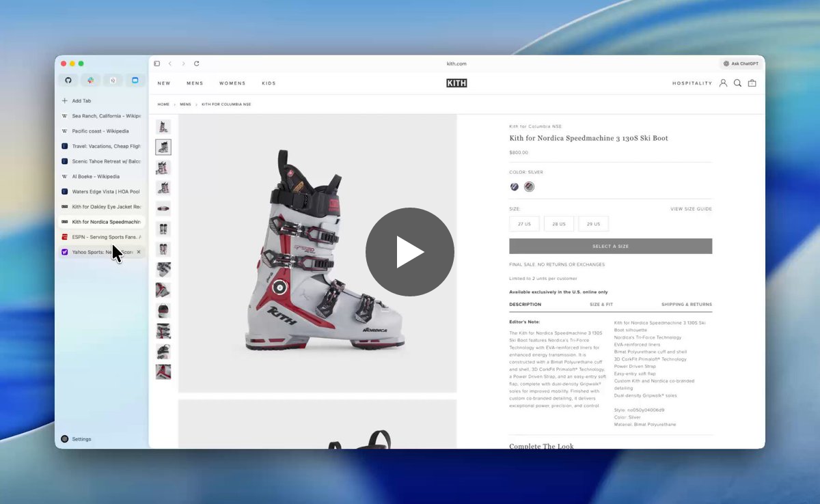Toggle the sidebar panel icon
820x504 pixels.
click(x=157, y=64)
